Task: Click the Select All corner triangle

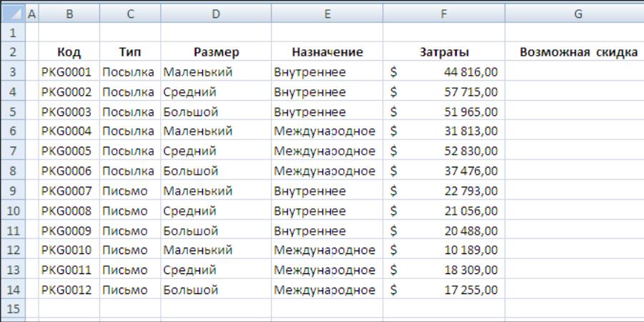Action: click(13, 14)
